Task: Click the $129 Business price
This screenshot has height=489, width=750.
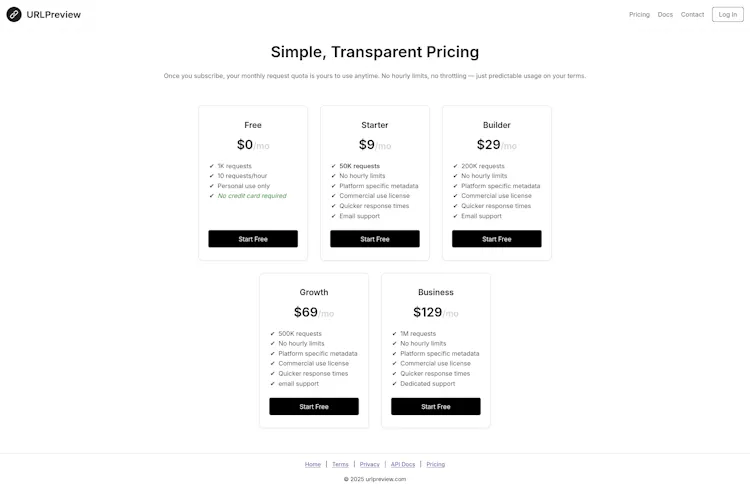Action: click(x=427, y=312)
